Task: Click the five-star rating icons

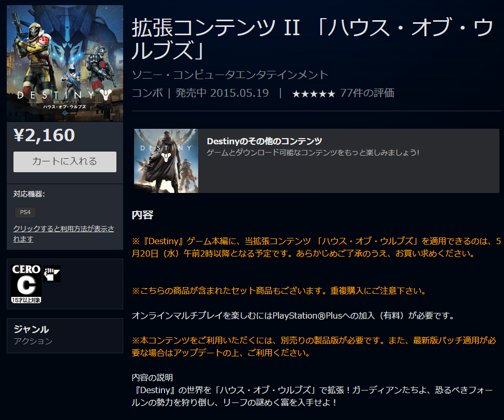Action: 314,94
